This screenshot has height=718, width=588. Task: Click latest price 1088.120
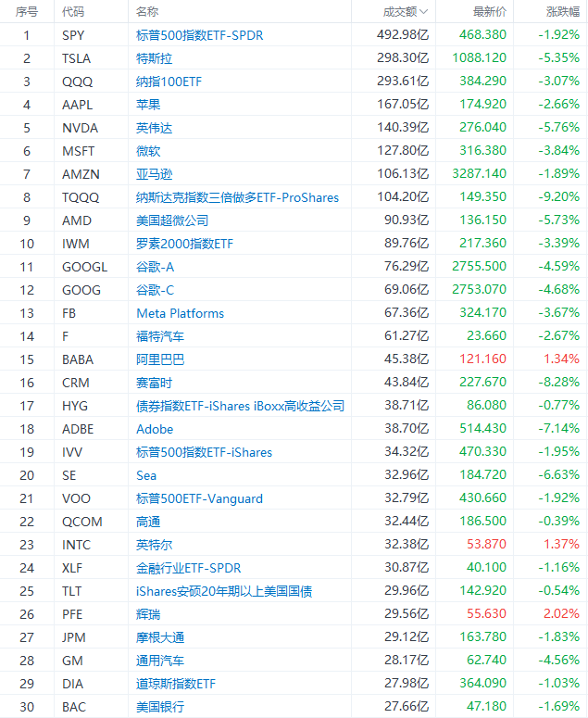(x=479, y=57)
